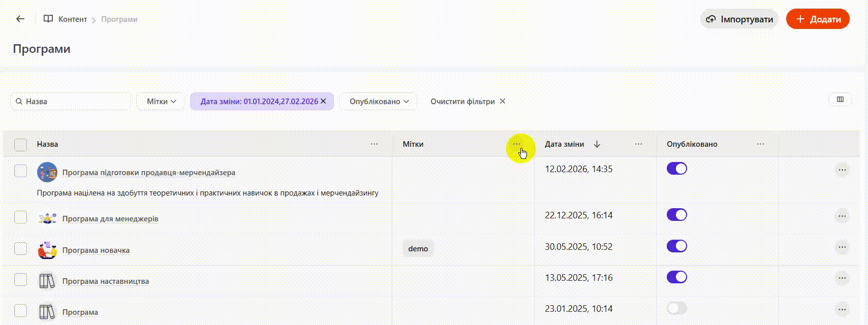Screen dimensions: 868x325
Task: Open column settings icon at right
Action: pyautogui.click(x=840, y=100)
